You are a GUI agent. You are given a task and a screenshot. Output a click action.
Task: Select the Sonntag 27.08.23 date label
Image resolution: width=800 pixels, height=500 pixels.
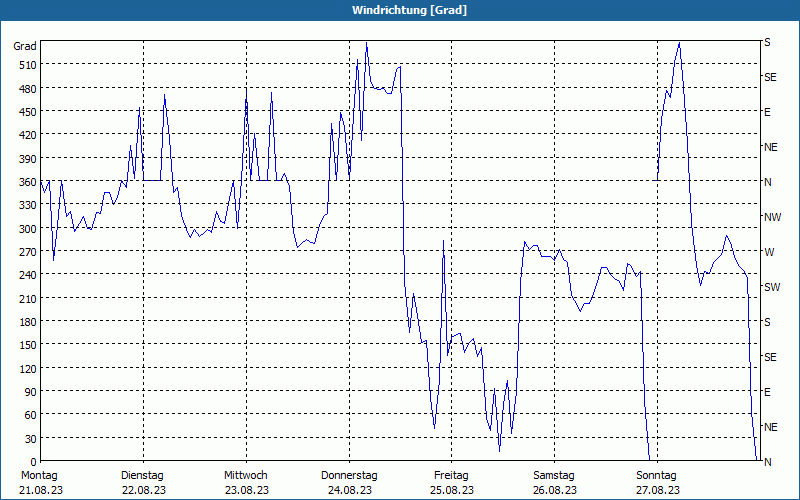[x=657, y=482]
